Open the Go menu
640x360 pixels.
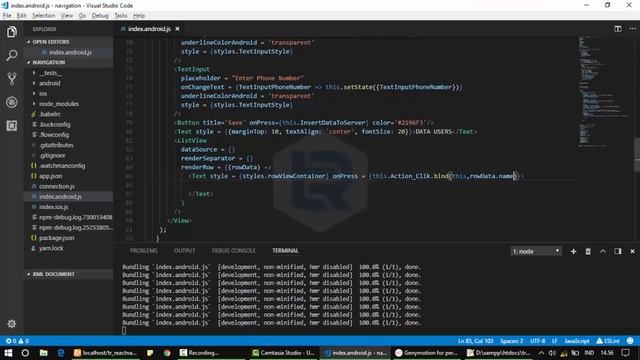pyautogui.click(x=82, y=16)
